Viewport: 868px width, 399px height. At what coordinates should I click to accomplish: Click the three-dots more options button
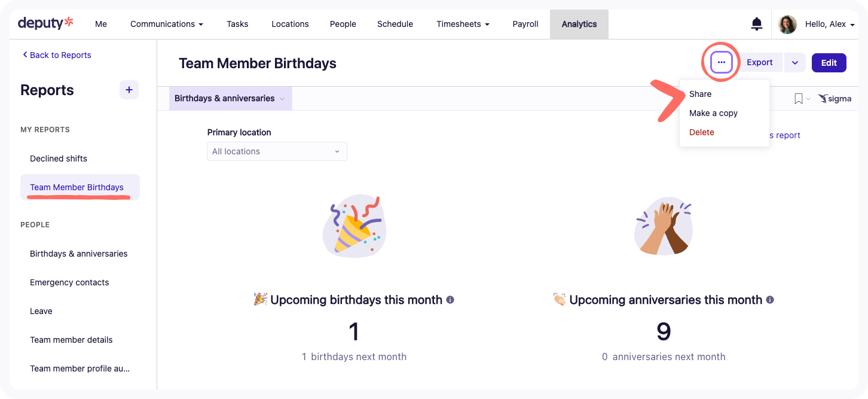722,62
